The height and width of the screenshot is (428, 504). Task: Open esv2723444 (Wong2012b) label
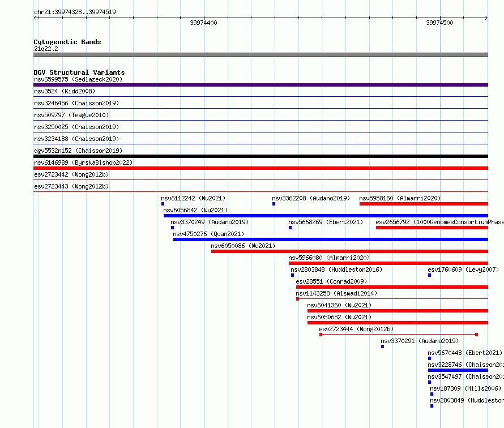(x=356, y=329)
